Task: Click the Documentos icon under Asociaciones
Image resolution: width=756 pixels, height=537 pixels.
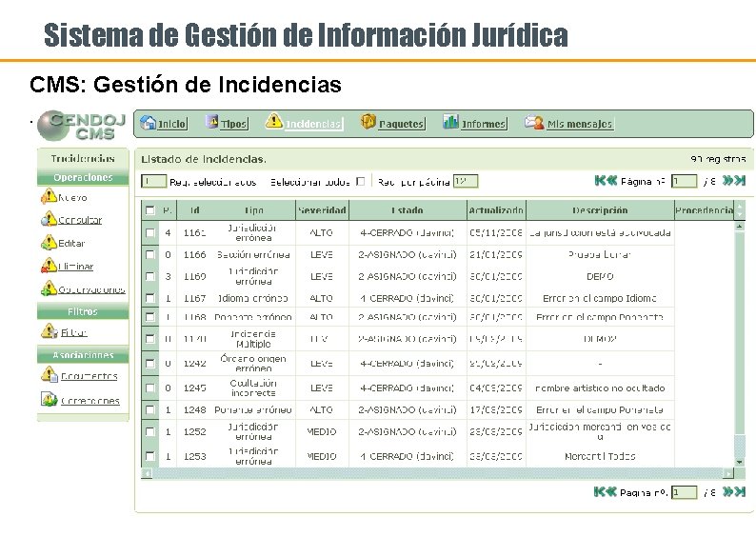Action: click(50, 374)
